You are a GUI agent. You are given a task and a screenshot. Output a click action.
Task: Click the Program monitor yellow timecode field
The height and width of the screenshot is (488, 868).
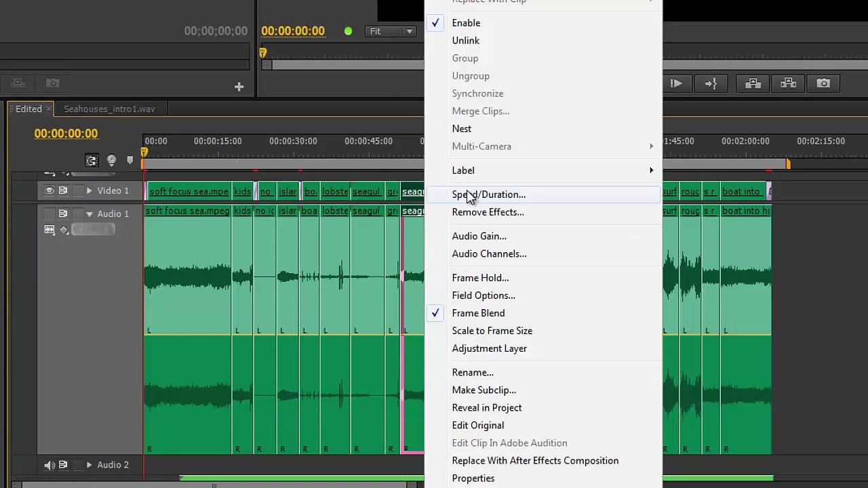(293, 31)
